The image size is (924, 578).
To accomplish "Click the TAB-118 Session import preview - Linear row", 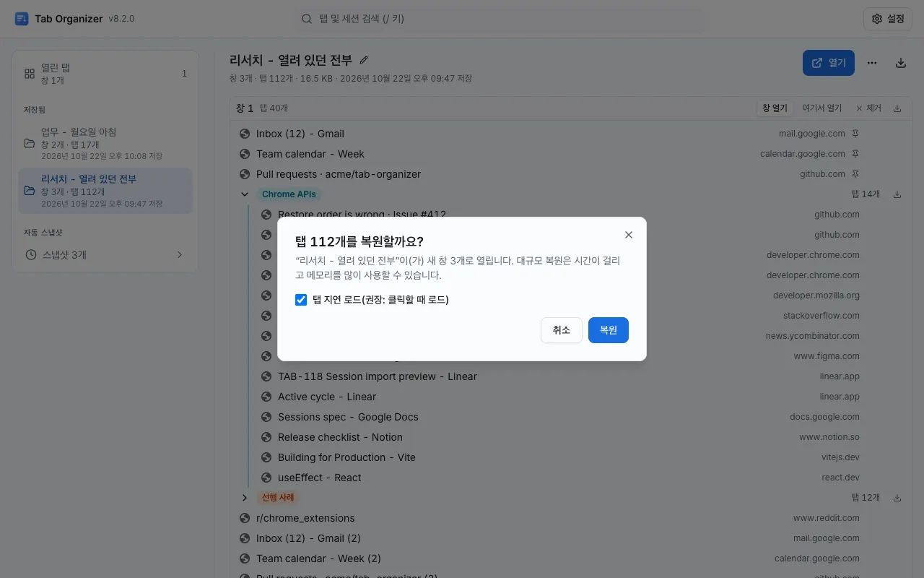I will point(581,376).
